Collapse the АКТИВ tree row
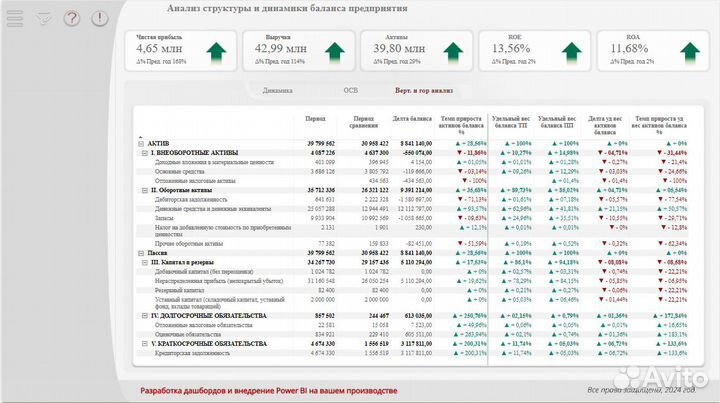 pos(140,144)
